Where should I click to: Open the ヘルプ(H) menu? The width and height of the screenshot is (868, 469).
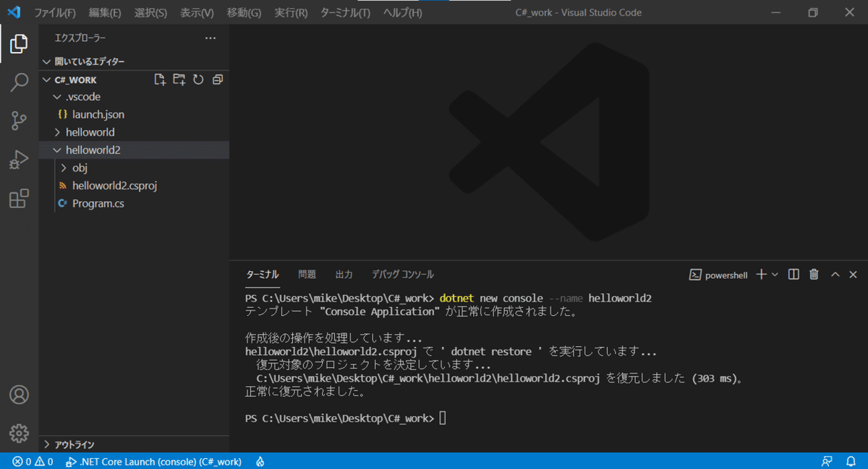coord(402,13)
